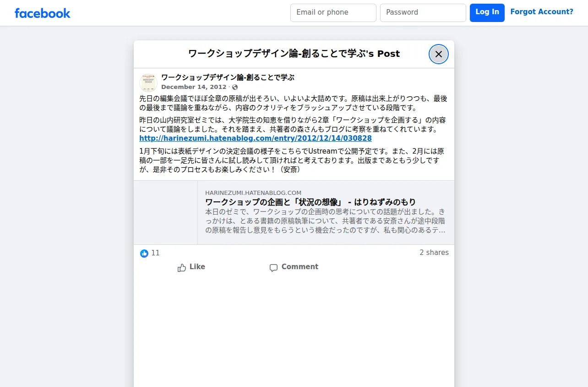Image resolution: width=588 pixels, height=387 pixels.
Task: Click the dialog title ワークショップデザイン論-創ることで学ぶ's Post
Action: click(294, 54)
